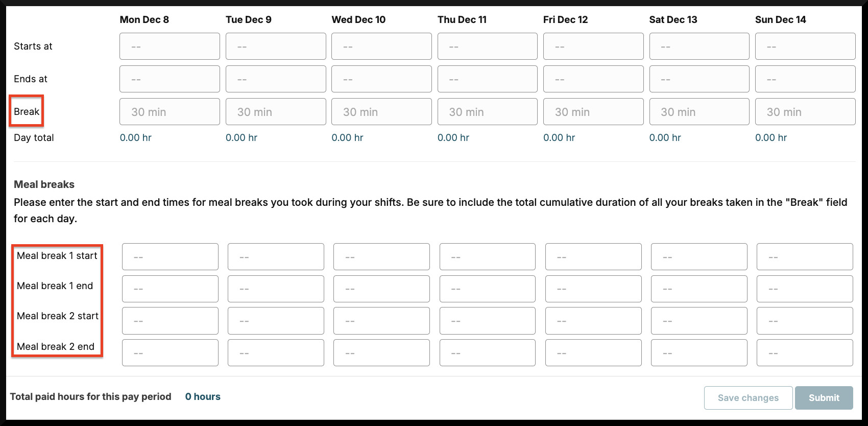Select Sun Dec 14 Meal break 2 end
This screenshot has width=868, height=426.
[x=805, y=353]
